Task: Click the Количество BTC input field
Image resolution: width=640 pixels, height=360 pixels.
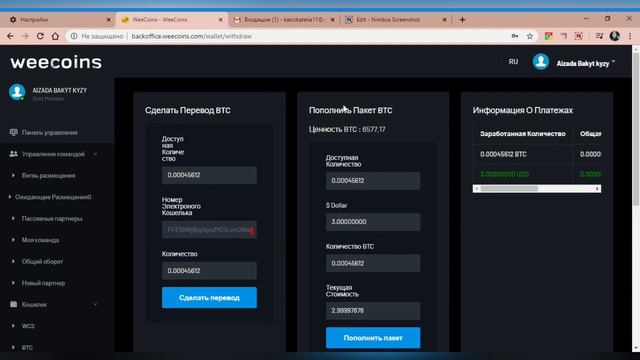Action: pos(373,263)
